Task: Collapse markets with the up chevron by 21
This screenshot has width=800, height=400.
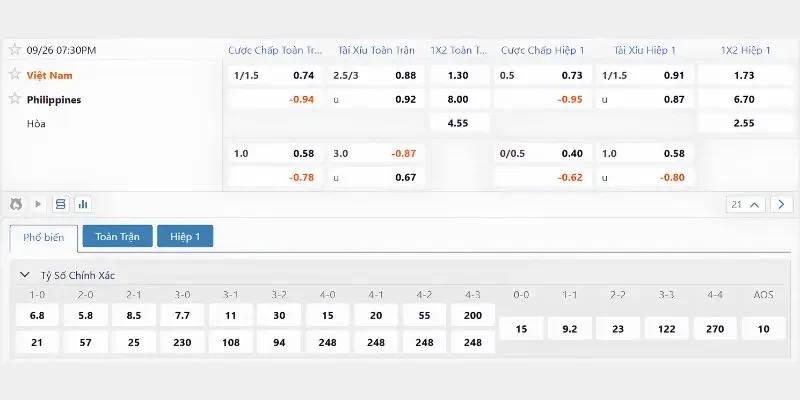Action: coord(755,205)
